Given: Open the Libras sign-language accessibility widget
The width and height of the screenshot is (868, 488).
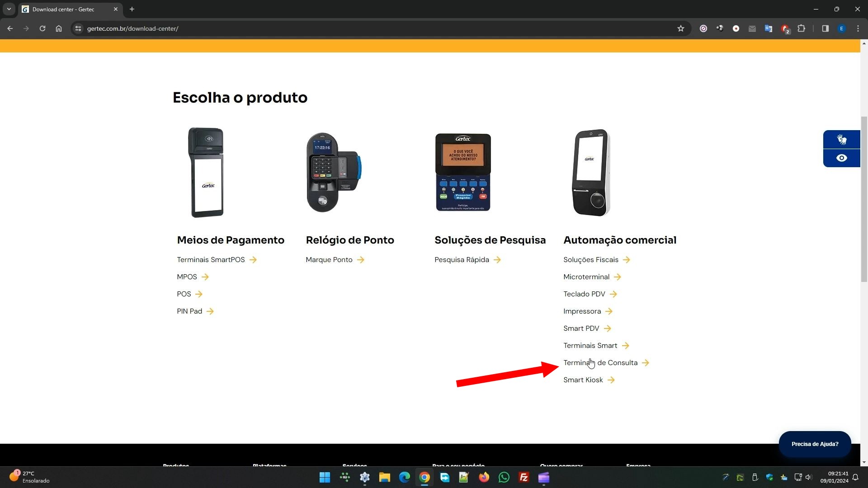Looking at the screenshot, I should point(841,139).
